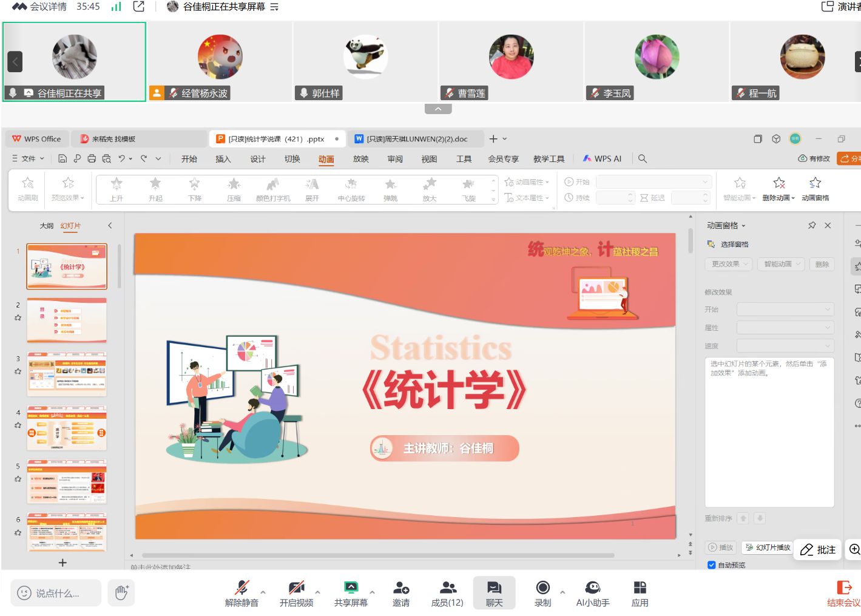Unmute microphone with 解除静音
The height and width of the screenshot is (616, 861).
pos(241,587)
